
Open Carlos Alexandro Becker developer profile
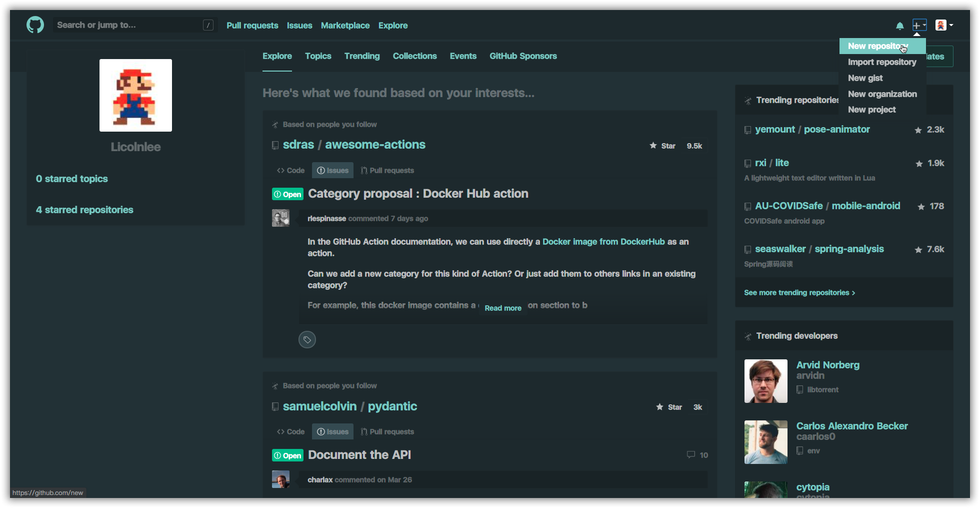click(x=851, y=426)
